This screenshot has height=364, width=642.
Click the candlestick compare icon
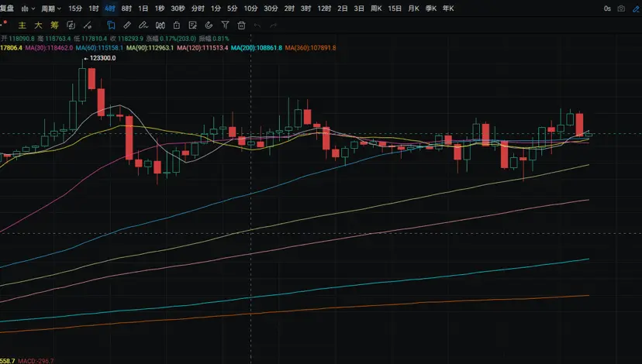click(160, 26)
